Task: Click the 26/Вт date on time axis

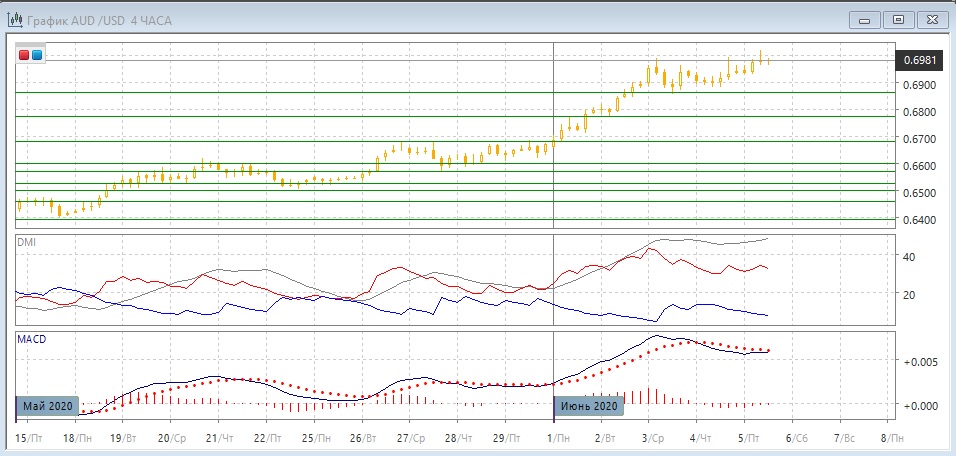Action: (x=364, y=438)
